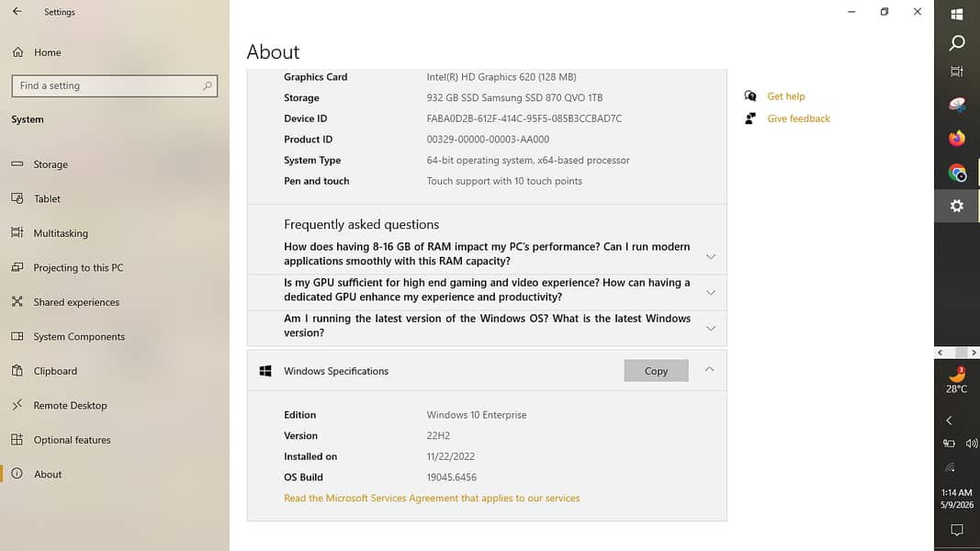Click the search magnifier in Find a setting
Screen dimensions: 980x551
[207, 85]
